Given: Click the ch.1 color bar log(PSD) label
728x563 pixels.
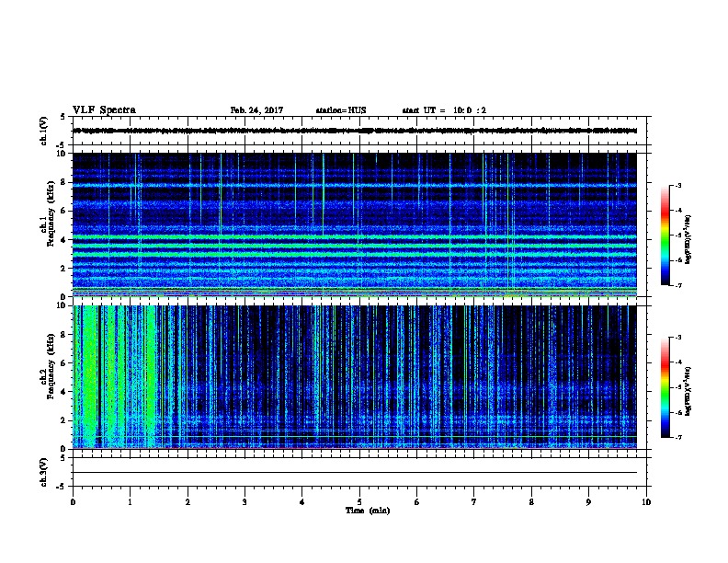Looking at the screenshot, I should coord(688,240).
